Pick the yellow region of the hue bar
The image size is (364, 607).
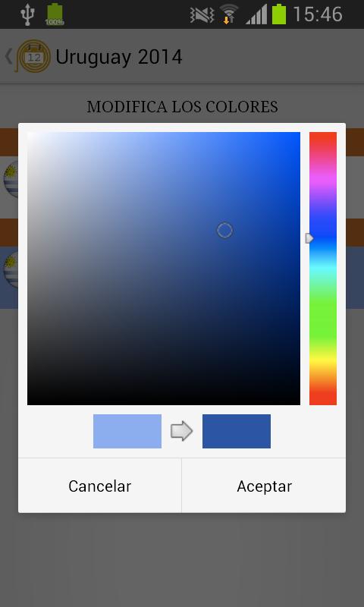point(323,362)
